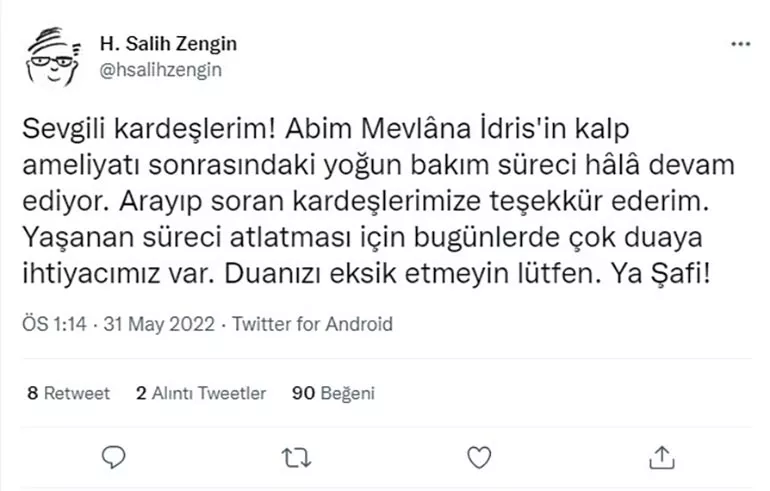Open the 2 Alıntı Tweetler list

201,393
